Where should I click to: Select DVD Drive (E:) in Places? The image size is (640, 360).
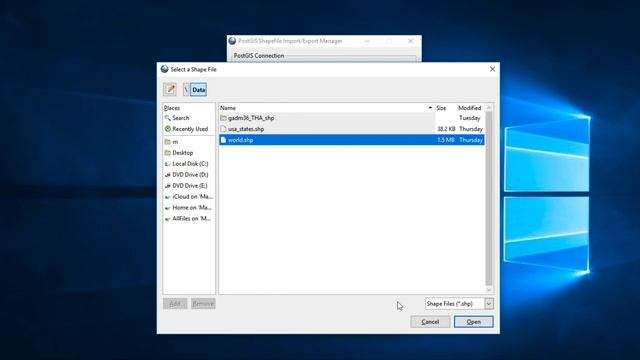click(x=189, y=186)
